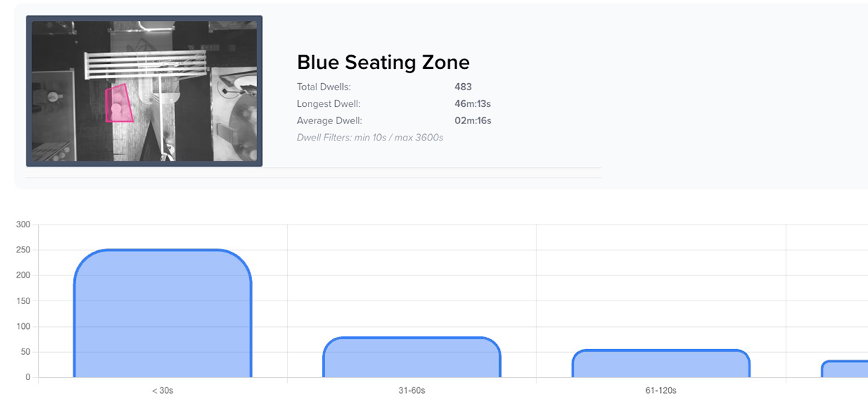Image resolution: width=868 pixels, height=408 pixels.
Task: Select the 31-60s histogram bar
Action: [x=412, y=357]
